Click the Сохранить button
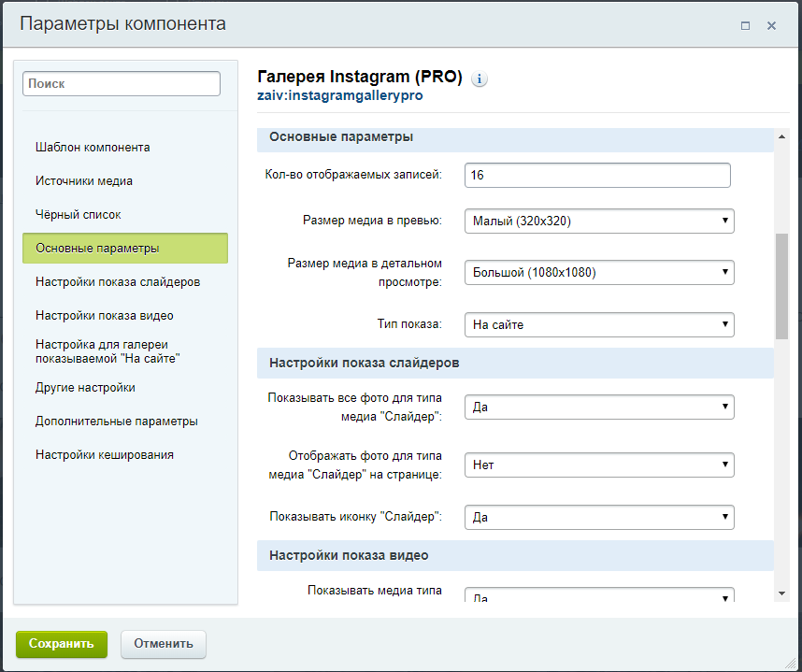The image size is (802, 672). tap(62, 644)
